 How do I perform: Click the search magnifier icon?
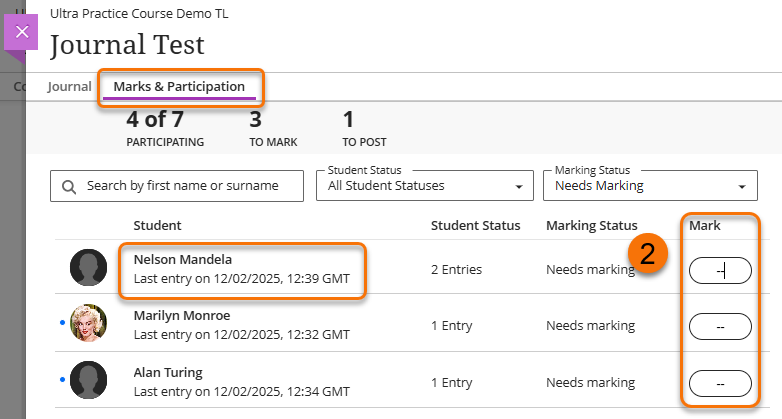[69, 186]
